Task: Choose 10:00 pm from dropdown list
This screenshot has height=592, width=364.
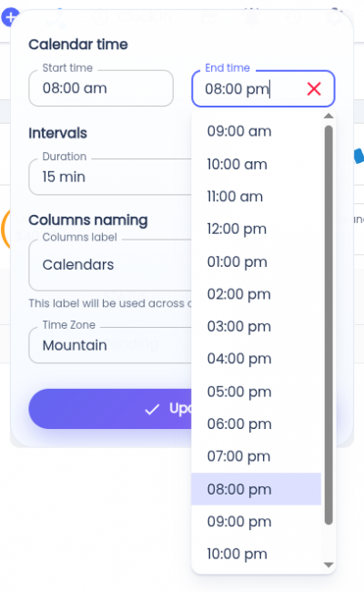Action: 256,555
